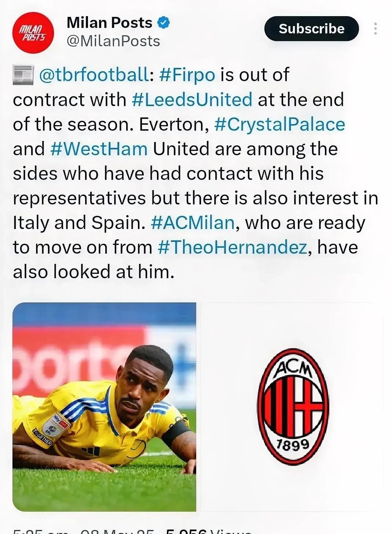Image resolution: width=392 pixels, height=534 pixels.
Task: Tap the #WestHam hashtag
Action: point(99,149)
